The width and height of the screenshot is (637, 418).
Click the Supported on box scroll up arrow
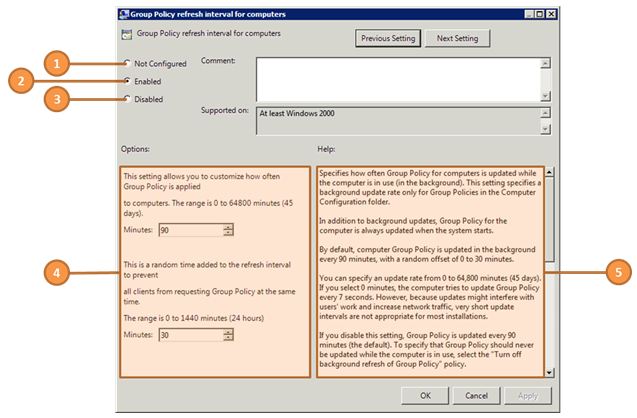(x=546, y=113)
